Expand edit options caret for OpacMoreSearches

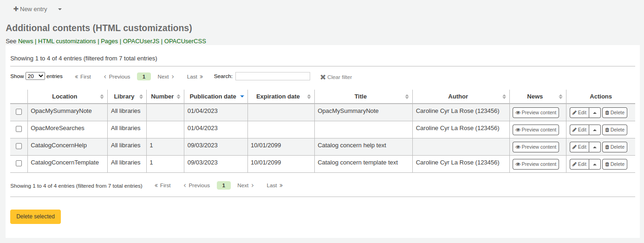[x=595, y=130]
